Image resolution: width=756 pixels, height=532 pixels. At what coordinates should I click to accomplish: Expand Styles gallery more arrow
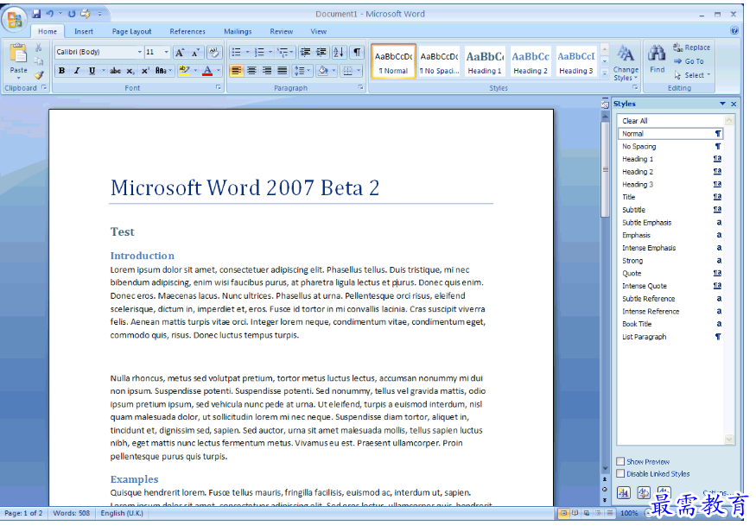(605, 73)
